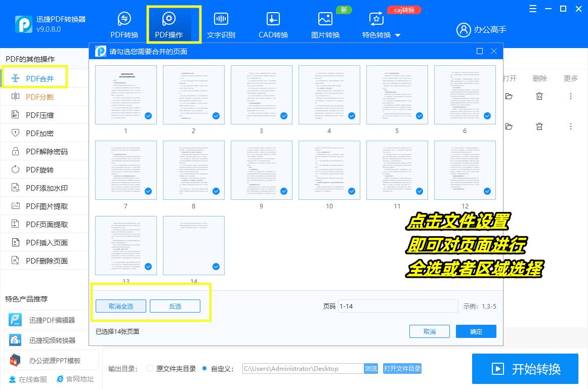Click the PDF图片提取 sidebar icon
The height and width of the screenshot is (389, 588).
[15, 206]
